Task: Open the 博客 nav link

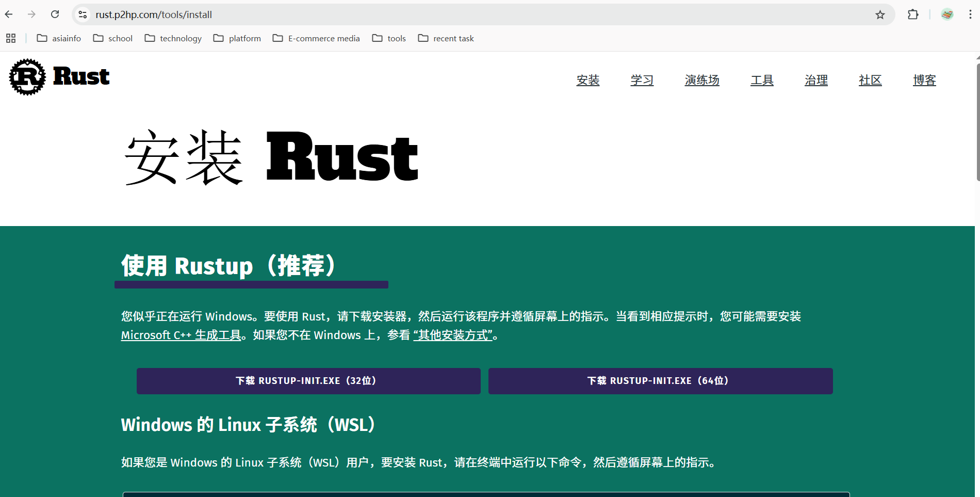Action: coord(924,80)
